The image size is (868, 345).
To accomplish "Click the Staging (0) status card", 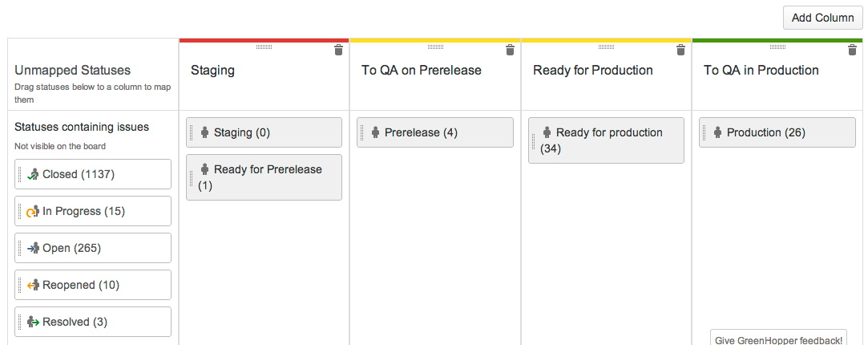I will 264,133.
